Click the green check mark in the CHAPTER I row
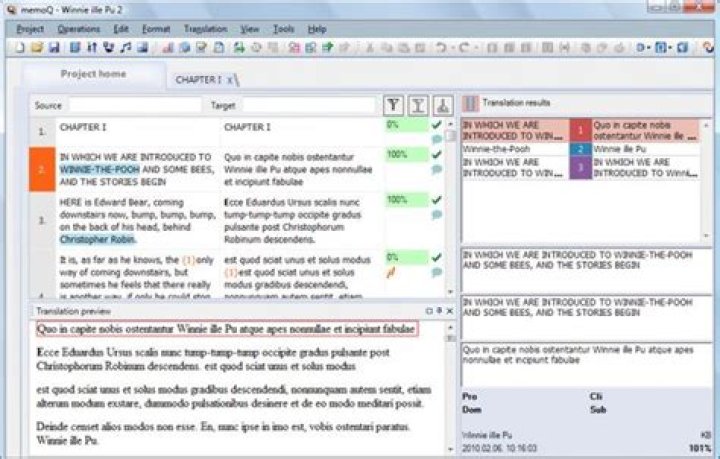 436,125
